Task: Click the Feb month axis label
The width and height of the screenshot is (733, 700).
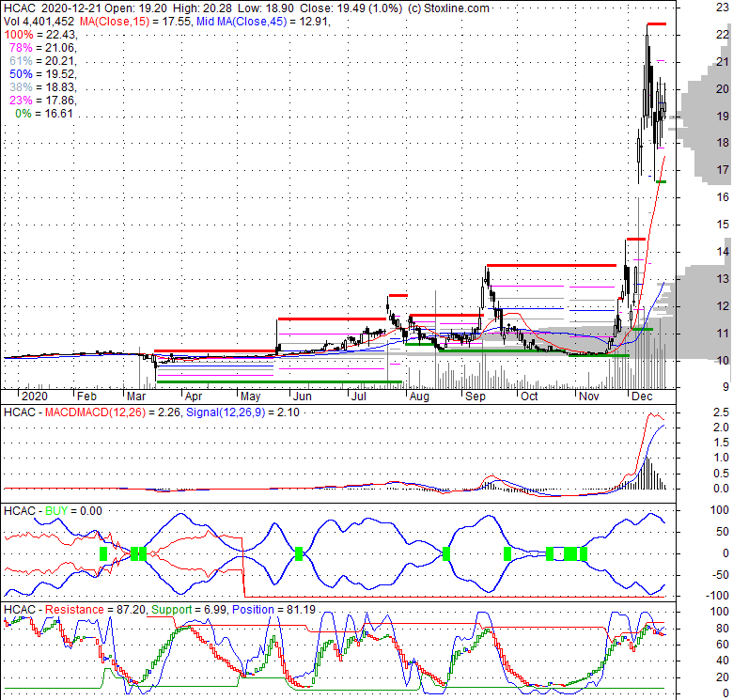Action: click(x=87, y=397)
